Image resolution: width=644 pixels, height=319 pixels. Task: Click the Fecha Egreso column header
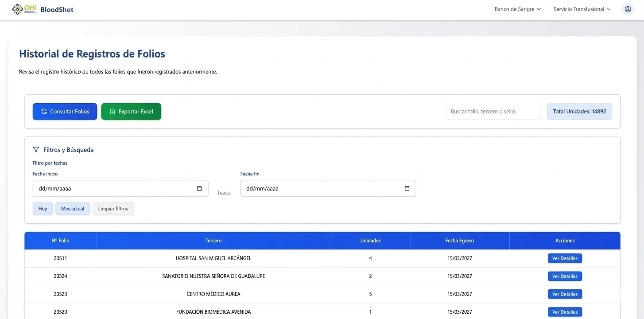pyautogui.click(x=460, y=241)
